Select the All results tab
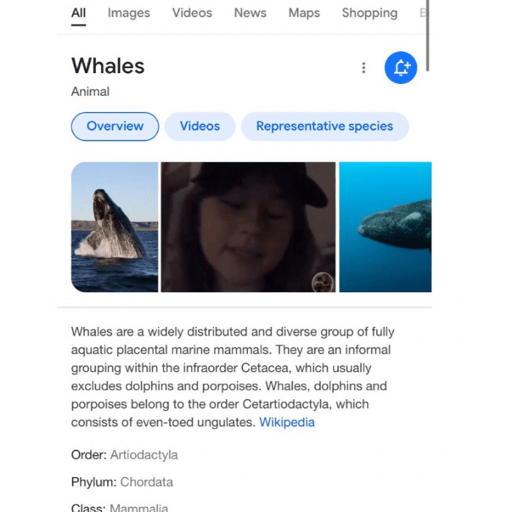The image size is (512, 512). click(79, 13)
